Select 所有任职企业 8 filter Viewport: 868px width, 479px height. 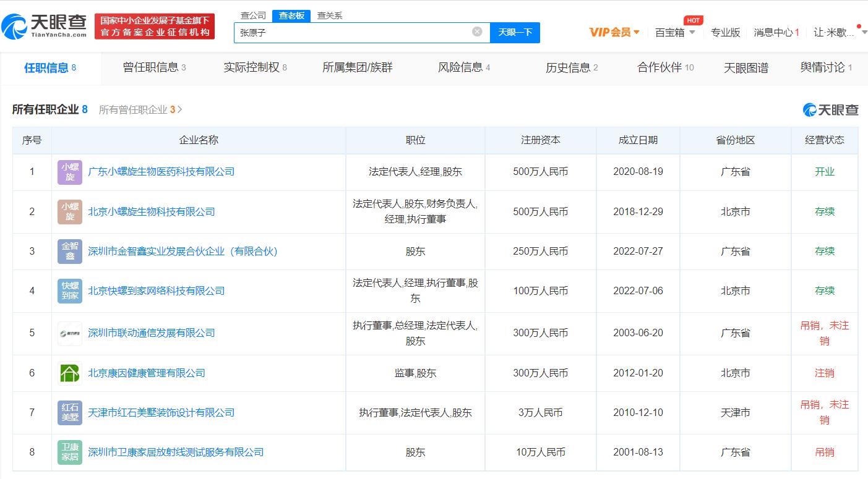50,109
